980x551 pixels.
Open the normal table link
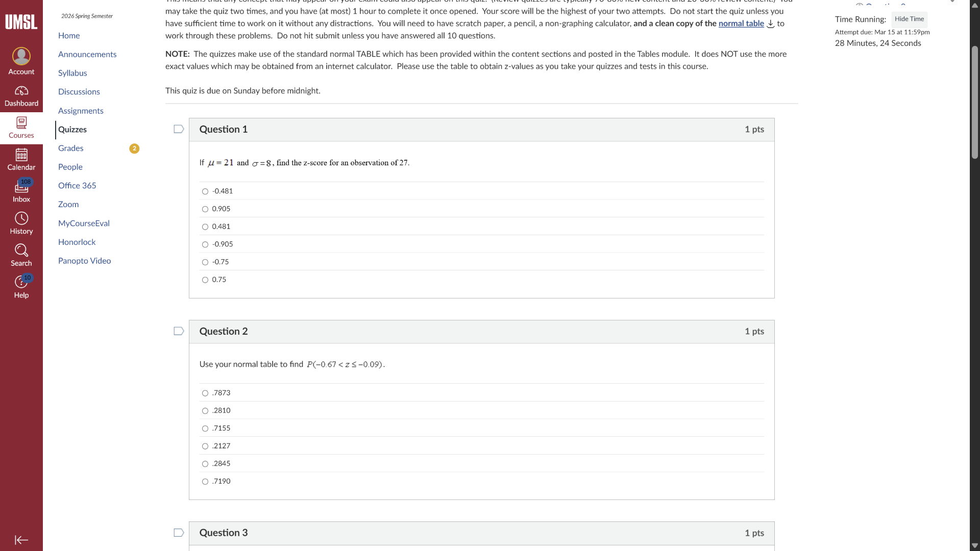click(741, 23)
